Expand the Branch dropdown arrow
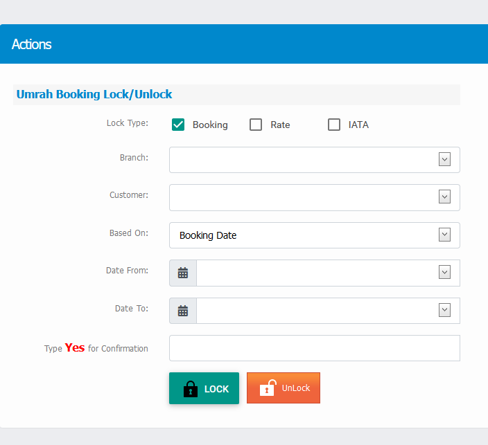Image resolution: width=488 pixels, height=445 pixels. coord(445,159)
